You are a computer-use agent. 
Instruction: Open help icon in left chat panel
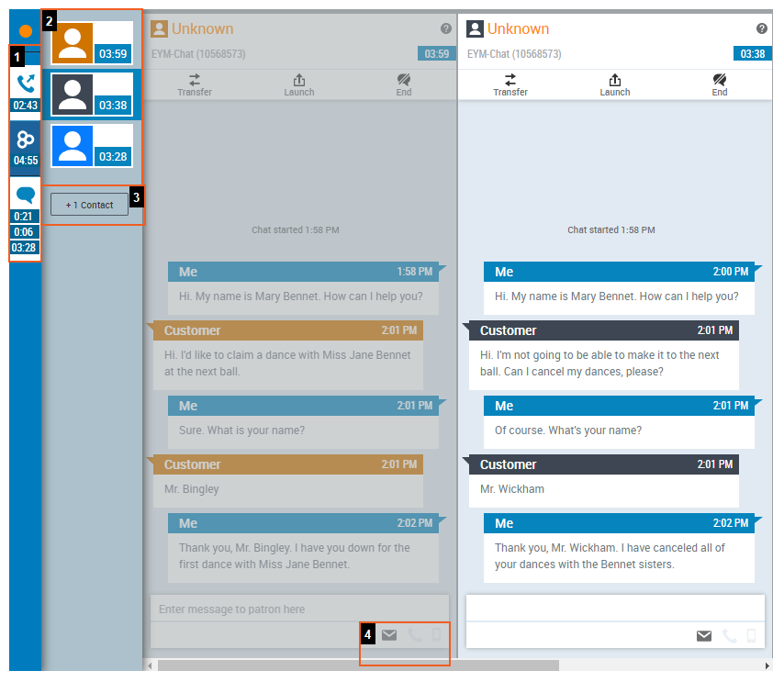coord(446,28)
